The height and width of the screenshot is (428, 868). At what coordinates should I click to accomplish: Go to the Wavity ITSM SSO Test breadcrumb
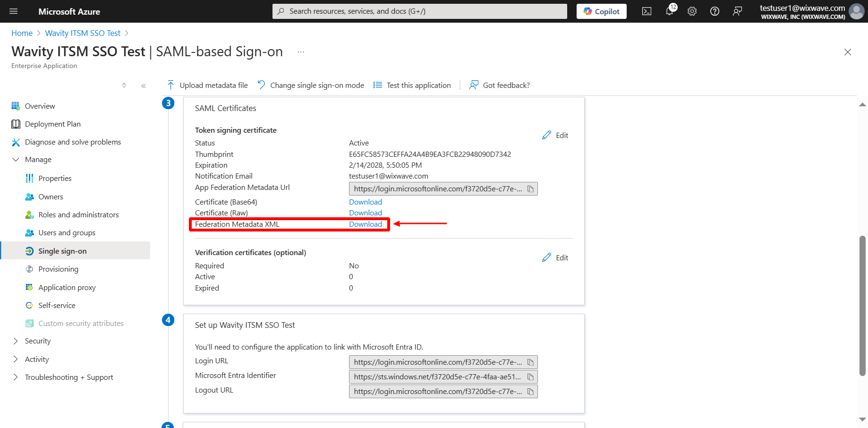pyautogui.click(x=83, y=33)
